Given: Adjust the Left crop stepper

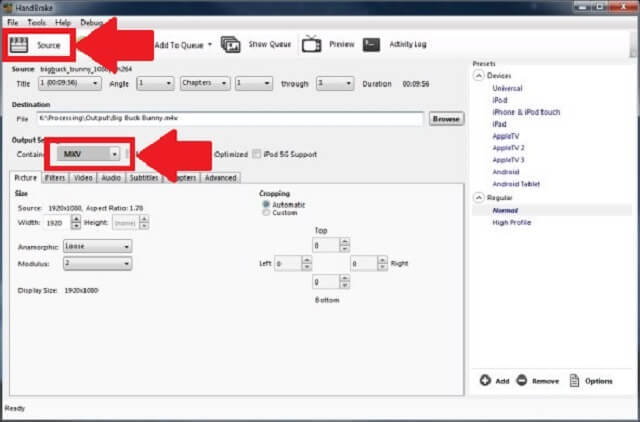Looking at the screenshot, I should click(x=307, y=263).
